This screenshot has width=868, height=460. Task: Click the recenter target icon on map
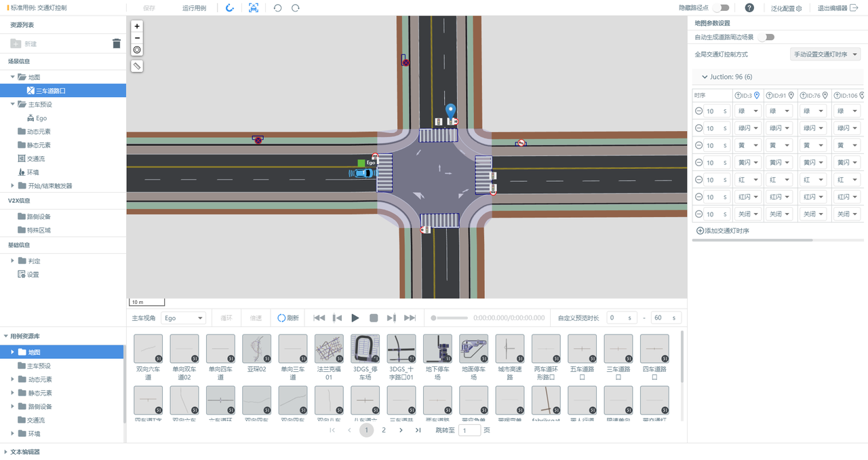[x=137, y=50]
